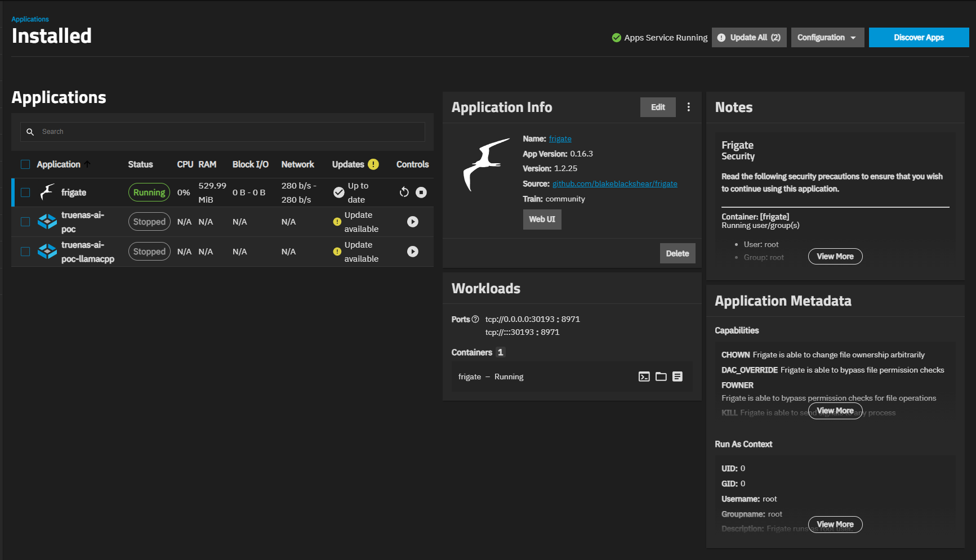This screenshot has height=560, width=976.
Task: Check the truenas-ai-poc-llamacpp checkbox
Action: coord(25,252)
